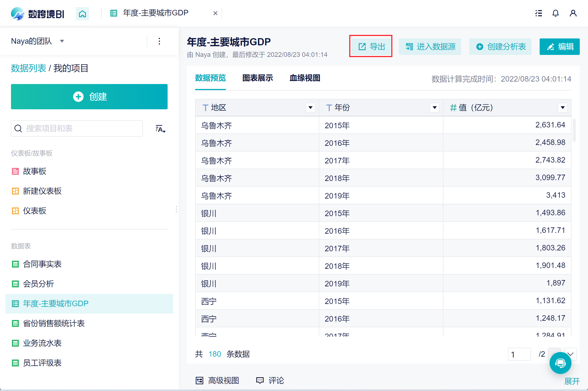Switch to 图表展示 tab

tap(257, 78)
